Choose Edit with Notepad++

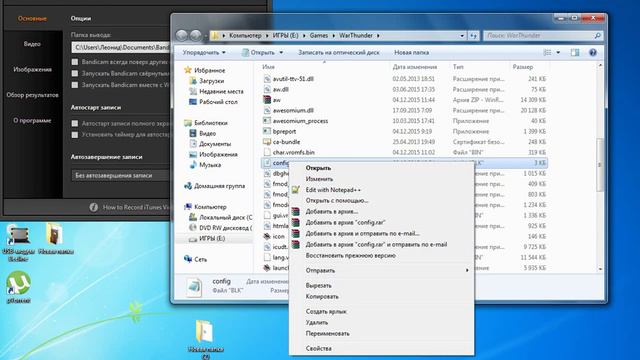(333, 190)
